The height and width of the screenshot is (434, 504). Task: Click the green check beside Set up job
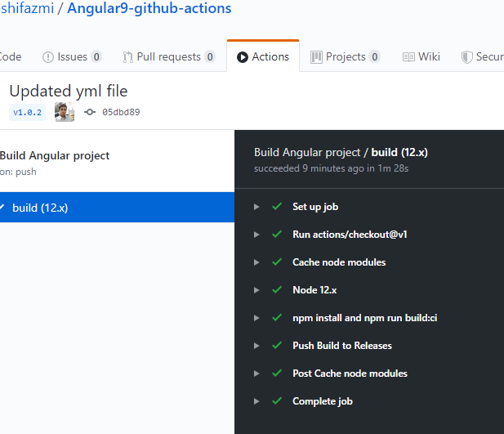point(277,207)
